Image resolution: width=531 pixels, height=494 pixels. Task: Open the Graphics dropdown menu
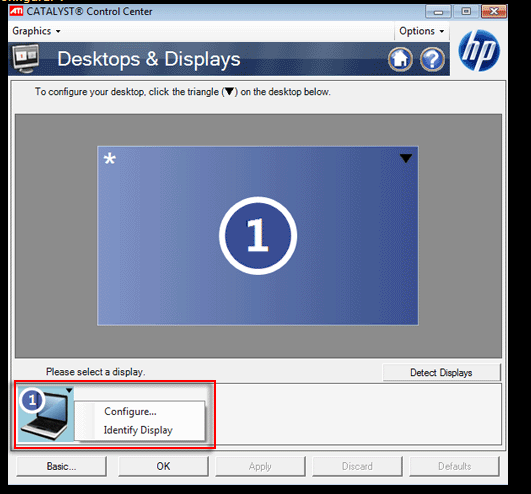[36, 31]
